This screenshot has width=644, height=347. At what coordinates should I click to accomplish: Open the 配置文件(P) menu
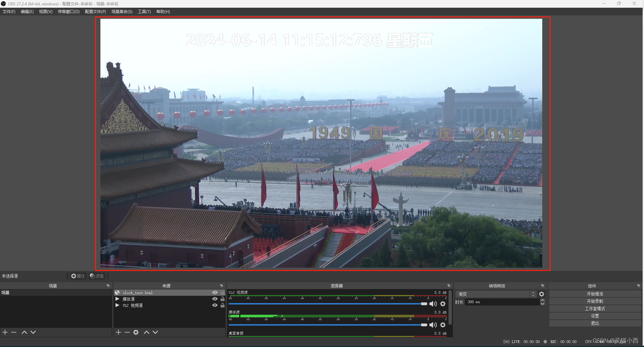tap(95, 12)
